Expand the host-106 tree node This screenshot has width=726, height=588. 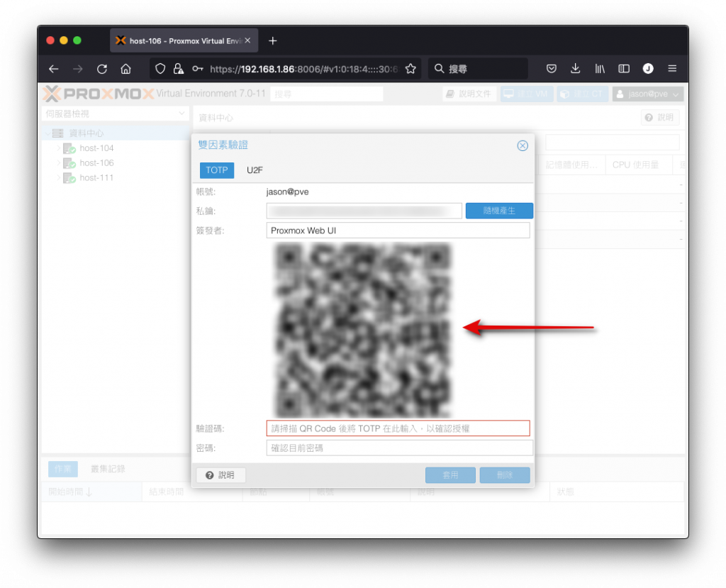(x=59, y=163)
